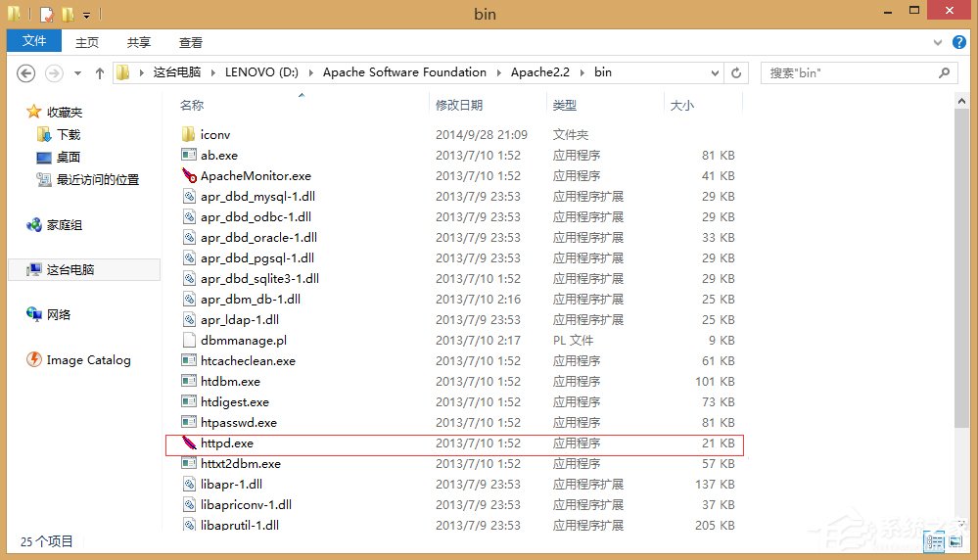Open the Share (共享) ribbon tab
The width and height of the screenshot is (978, 560).
tap(138, 42)
